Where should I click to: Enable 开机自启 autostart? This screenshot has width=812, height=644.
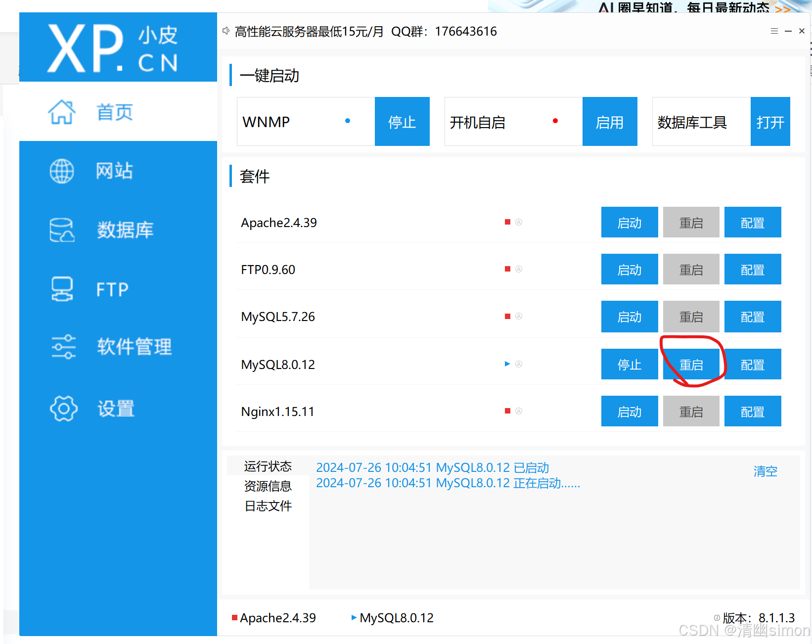coord(610,122)
